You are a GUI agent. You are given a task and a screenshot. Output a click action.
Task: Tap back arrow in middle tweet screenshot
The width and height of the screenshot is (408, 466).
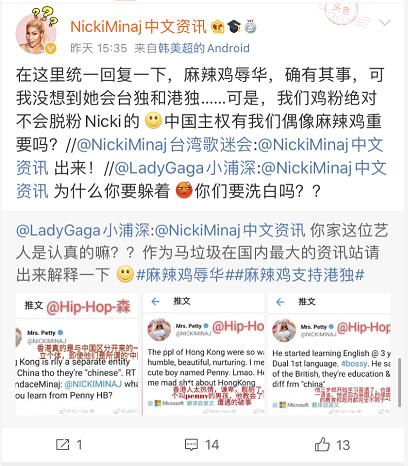[155, 302]
